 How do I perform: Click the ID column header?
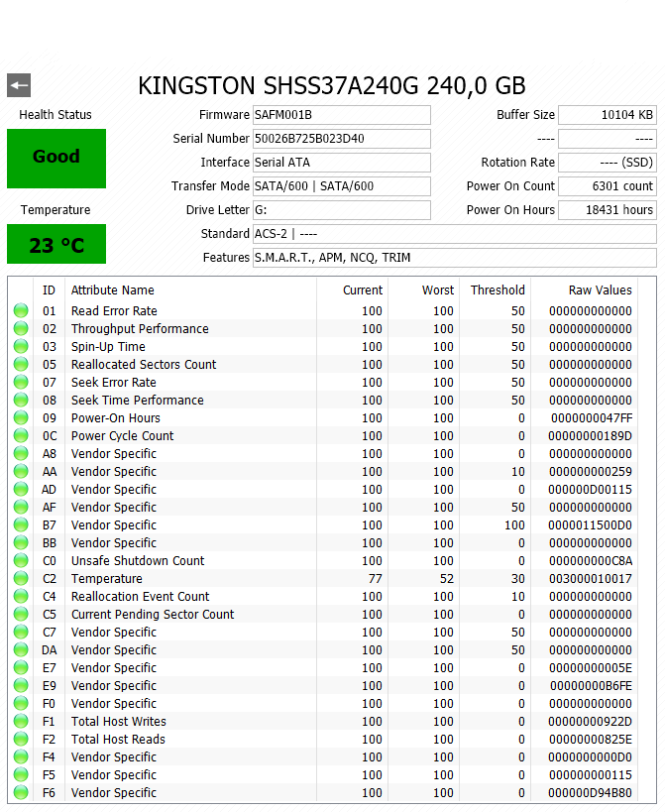click(50, 290)
